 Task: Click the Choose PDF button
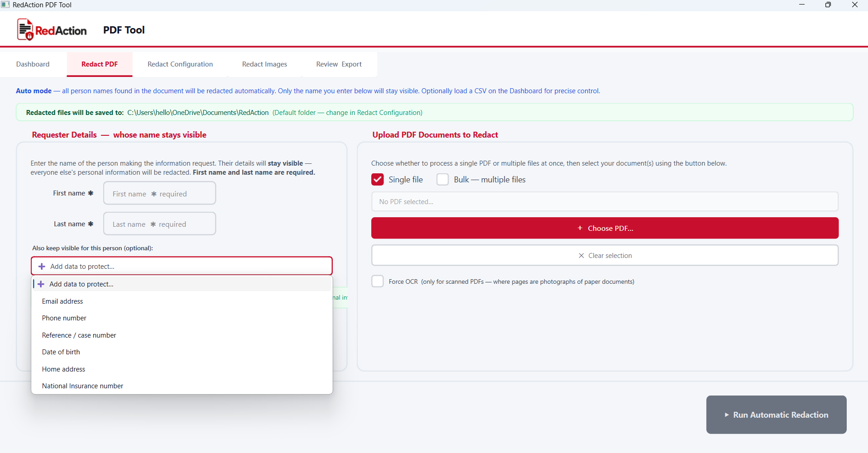pyautogui.click(x=605, y=228)
